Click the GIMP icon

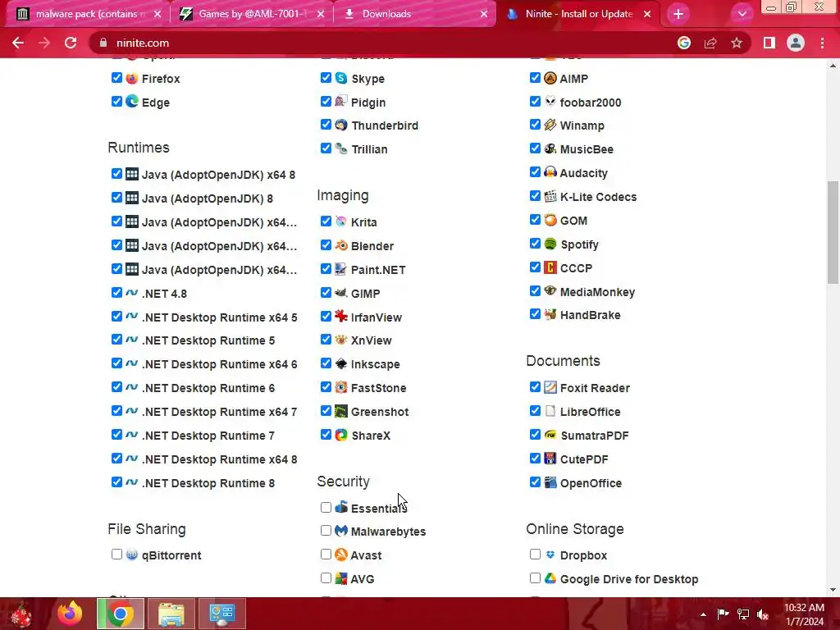tap(341, 293)
